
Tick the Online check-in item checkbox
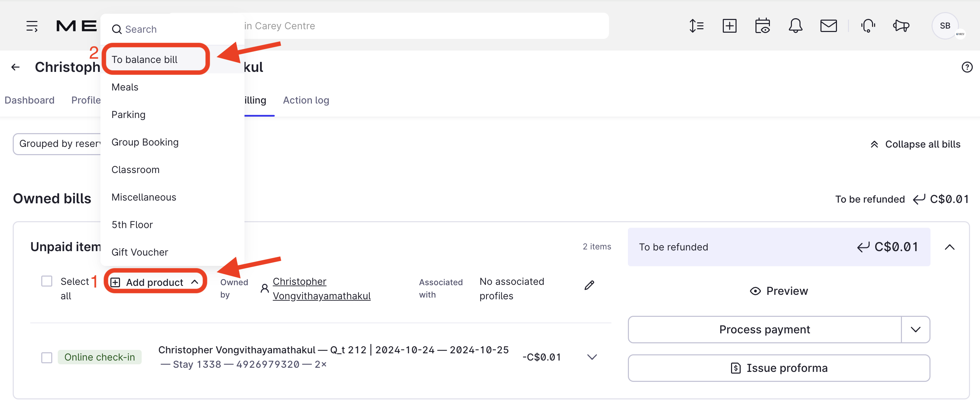47,357
